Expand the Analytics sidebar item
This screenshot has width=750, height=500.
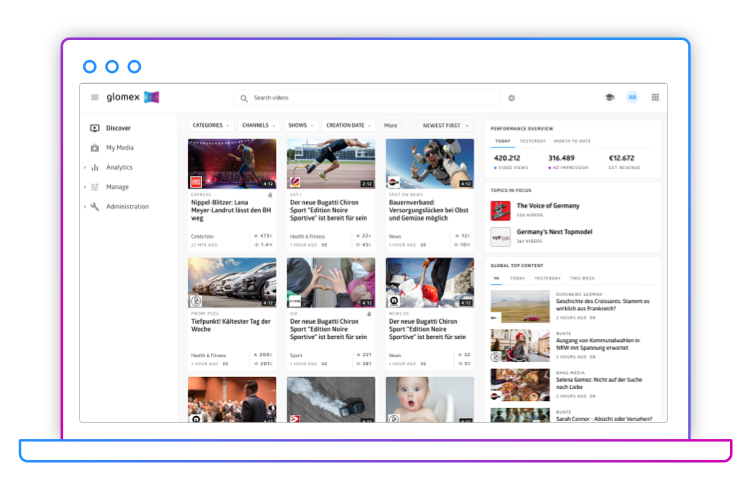(118, 167)
